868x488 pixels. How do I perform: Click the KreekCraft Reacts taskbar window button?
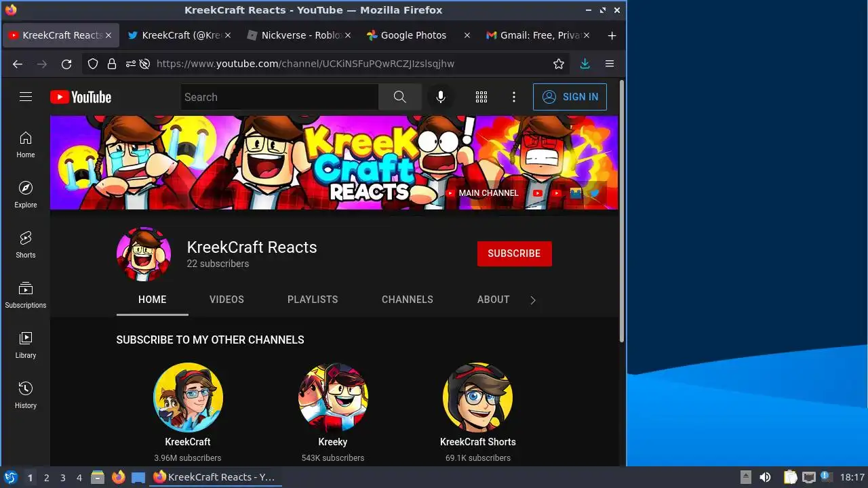[216, 477]
